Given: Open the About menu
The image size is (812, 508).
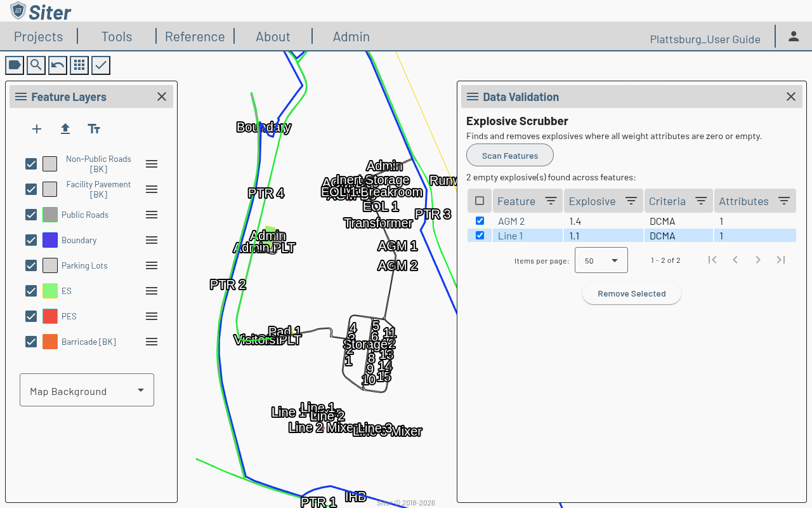Looking at the screenshot, I should click(273, 37).
